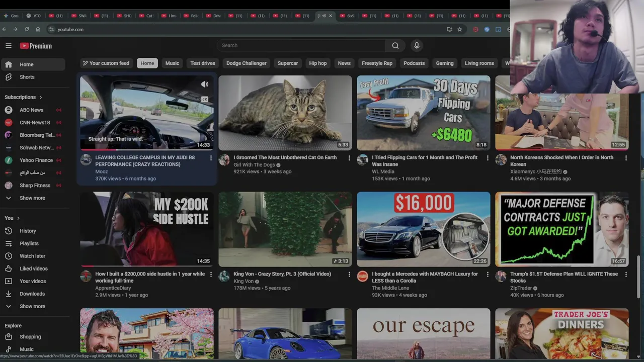Open the tabby cat thumbnail

tap(285, 113)
